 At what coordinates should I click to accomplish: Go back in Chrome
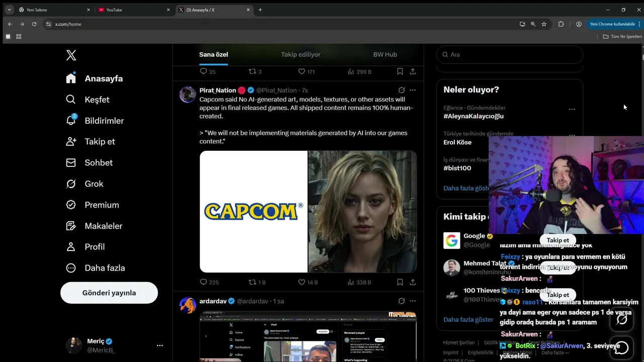tap(10, 24)
